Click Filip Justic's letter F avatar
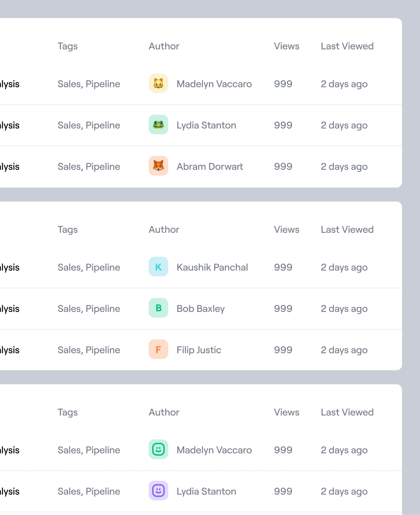This screenshot has width=420, height=515. pos(158,349)
